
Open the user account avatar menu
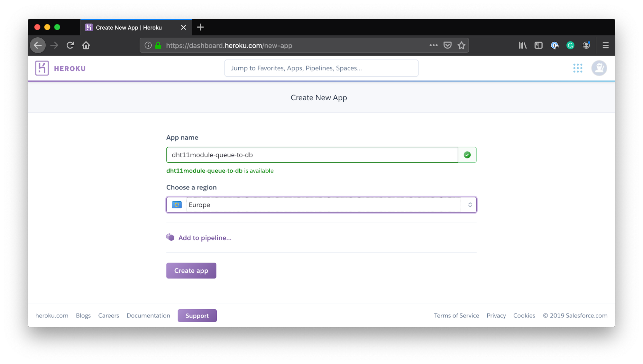point(599,68)
